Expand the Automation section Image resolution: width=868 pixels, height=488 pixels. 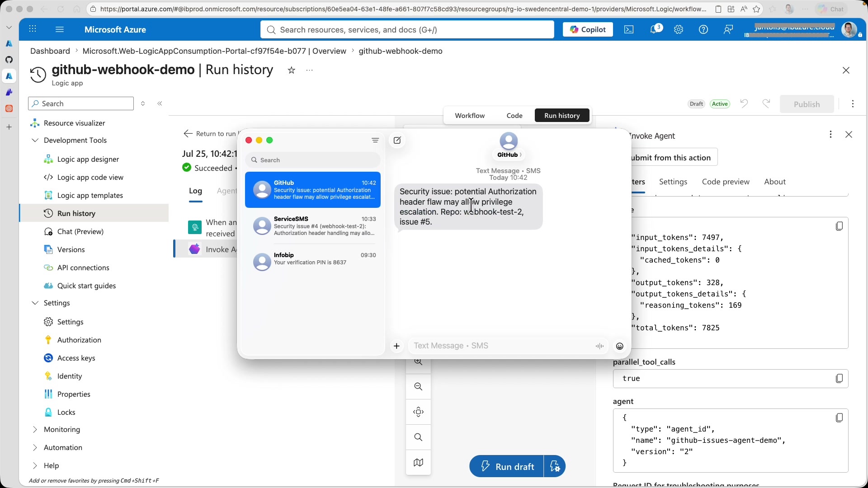[35, 448]
